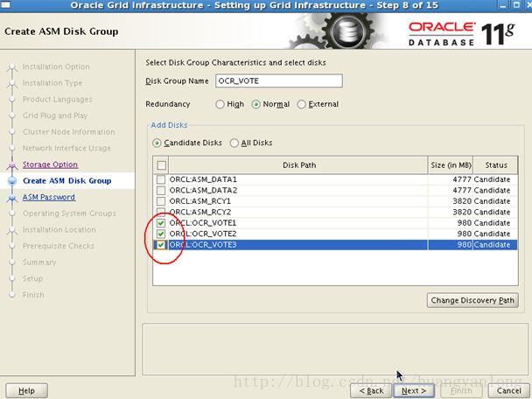Go Back to previous step

371,391
